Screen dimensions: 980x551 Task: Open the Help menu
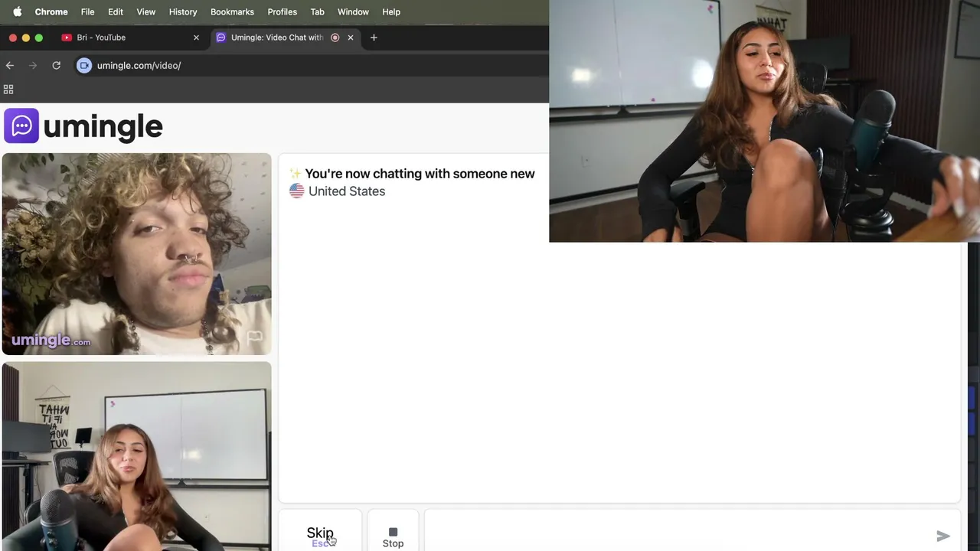tap(391, 11)
